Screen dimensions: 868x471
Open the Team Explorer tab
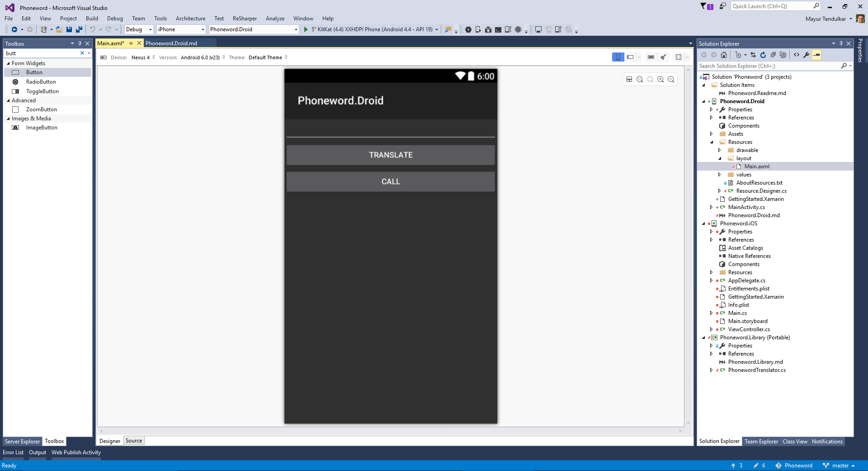click(x=761, y=442)
